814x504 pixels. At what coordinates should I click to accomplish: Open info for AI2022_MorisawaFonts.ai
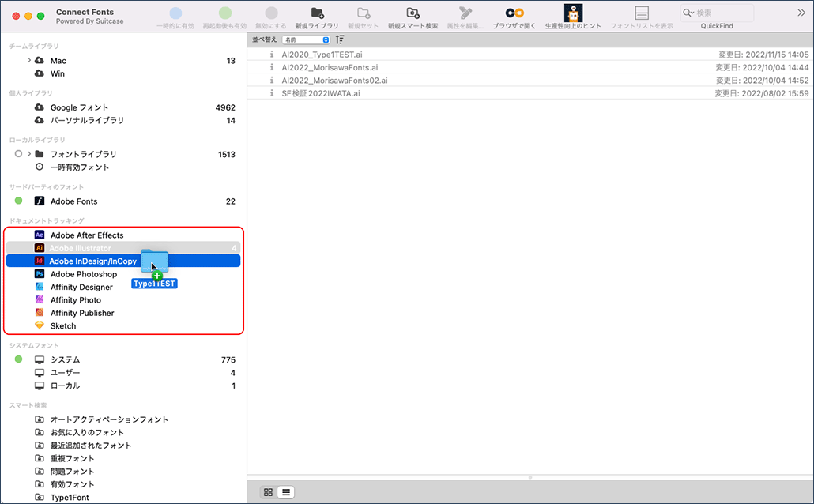pos(272,67)
